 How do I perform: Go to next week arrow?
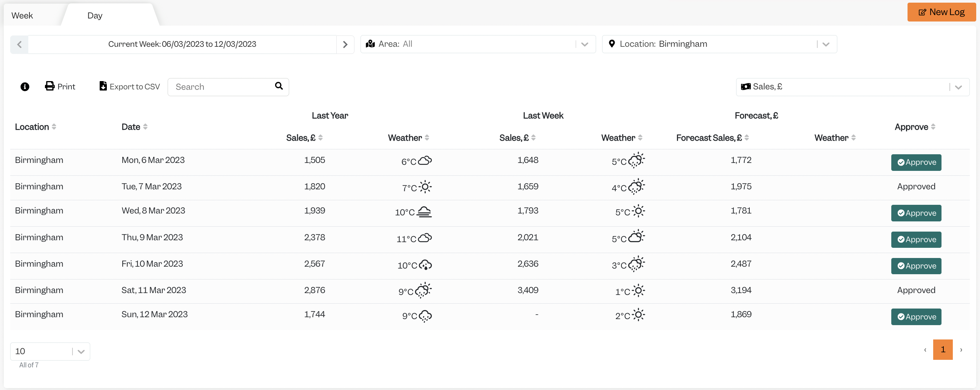click(345, 45)
